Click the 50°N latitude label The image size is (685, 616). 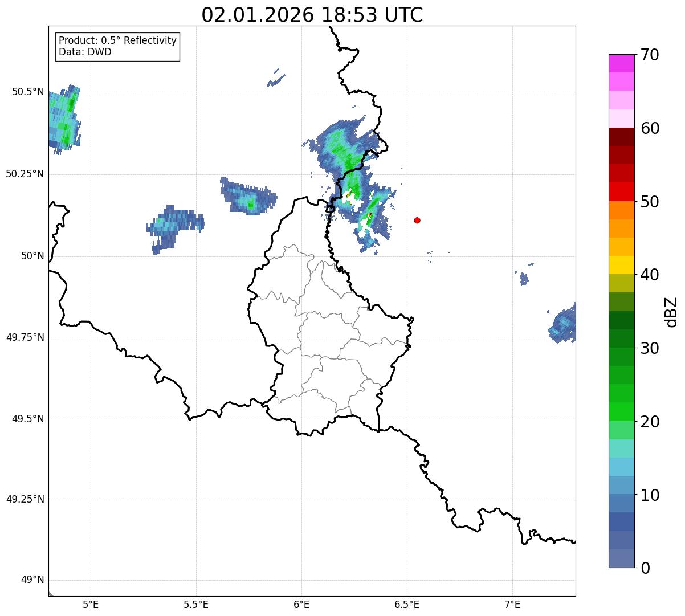[x=33, y=256]
